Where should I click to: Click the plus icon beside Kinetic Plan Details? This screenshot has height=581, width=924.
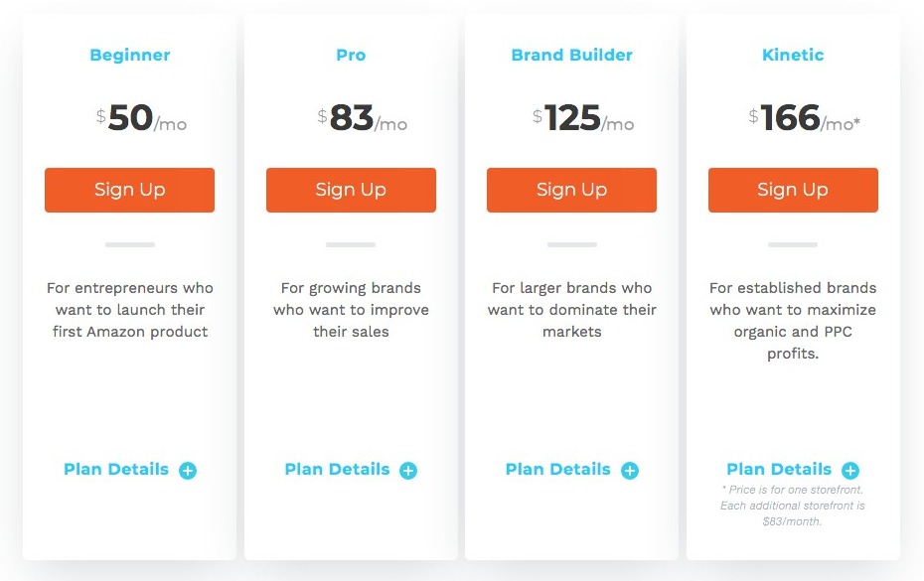pos(850,470)
